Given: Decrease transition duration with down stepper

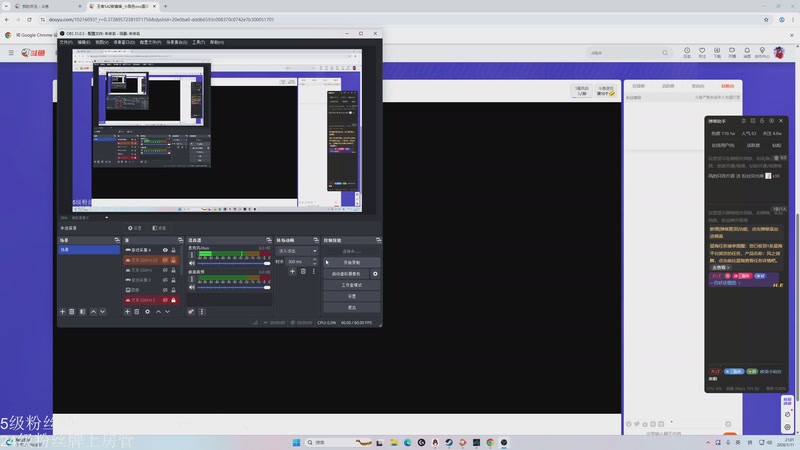Looking at the screenshot, I should [314, 264].
